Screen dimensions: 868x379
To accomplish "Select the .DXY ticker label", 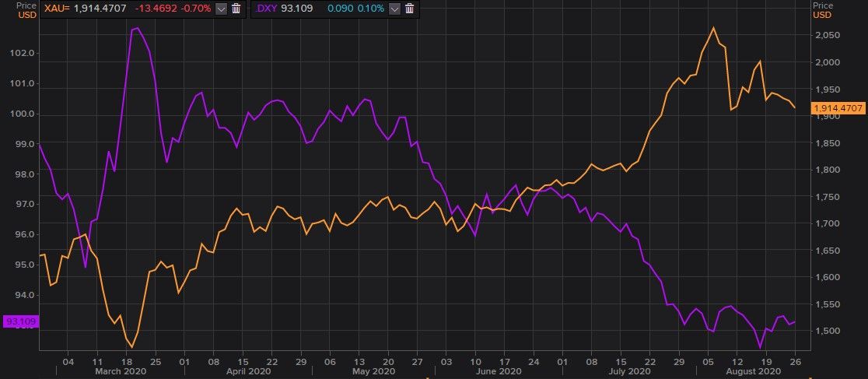I will [267, 9].
